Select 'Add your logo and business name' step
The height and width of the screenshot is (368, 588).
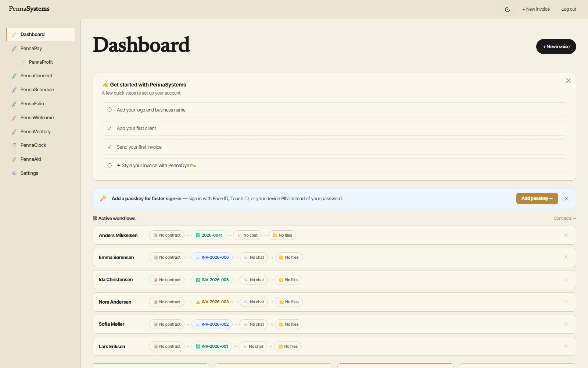click(x=334, y=110)
